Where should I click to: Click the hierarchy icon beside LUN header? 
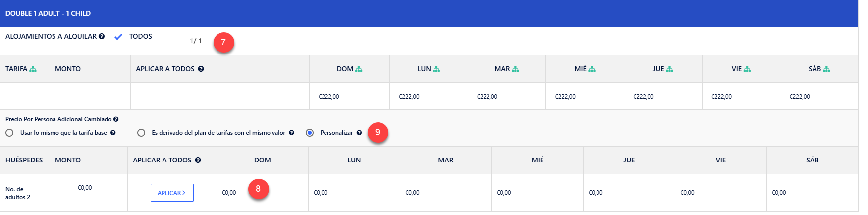[436, 69]
